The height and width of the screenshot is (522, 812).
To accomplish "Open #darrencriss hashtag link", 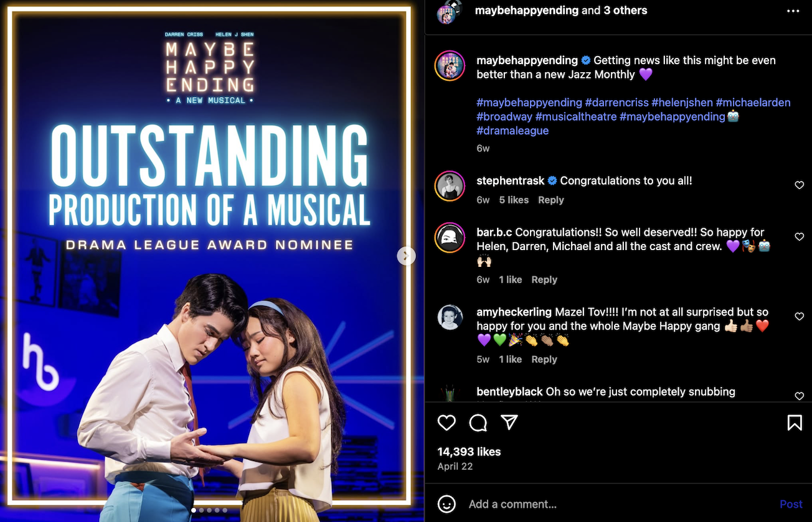I will point(618,102).
